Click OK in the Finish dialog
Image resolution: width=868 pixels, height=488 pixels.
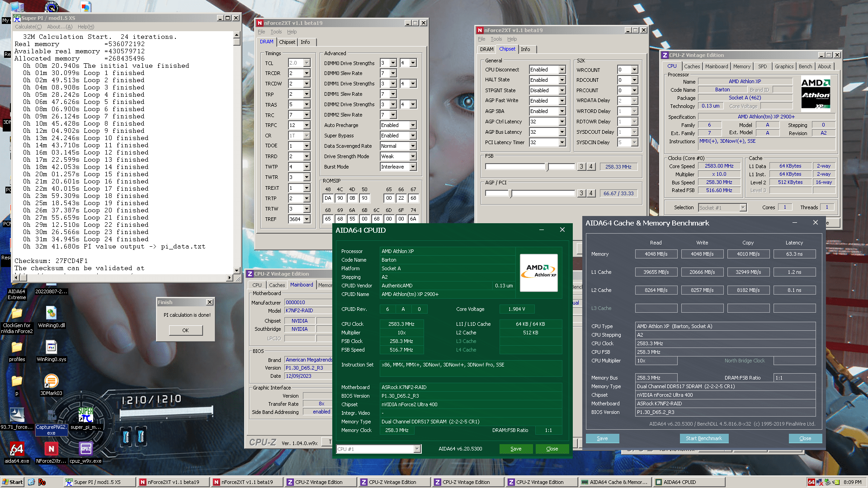pyautogui.click(x=185, y=330)
